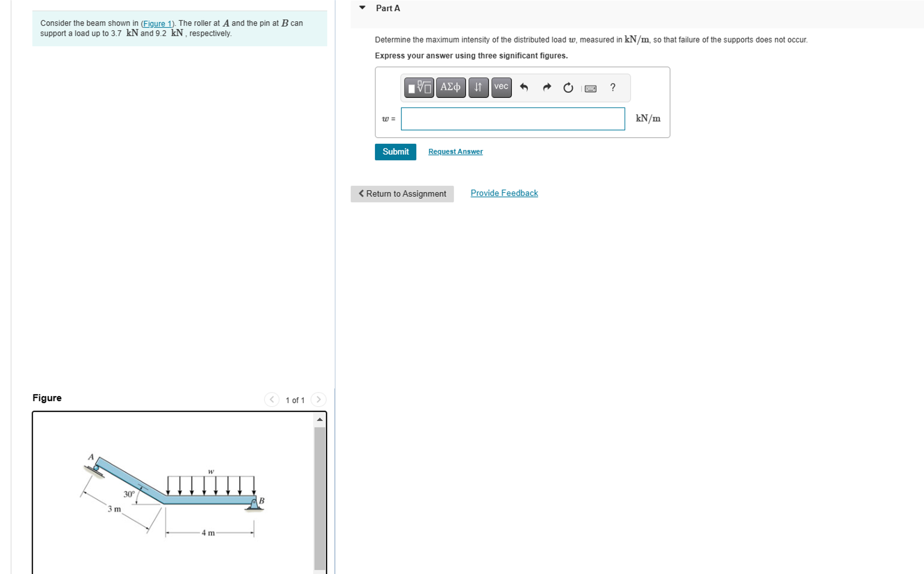Click the next figure chevron

click(x=318, y=400)
